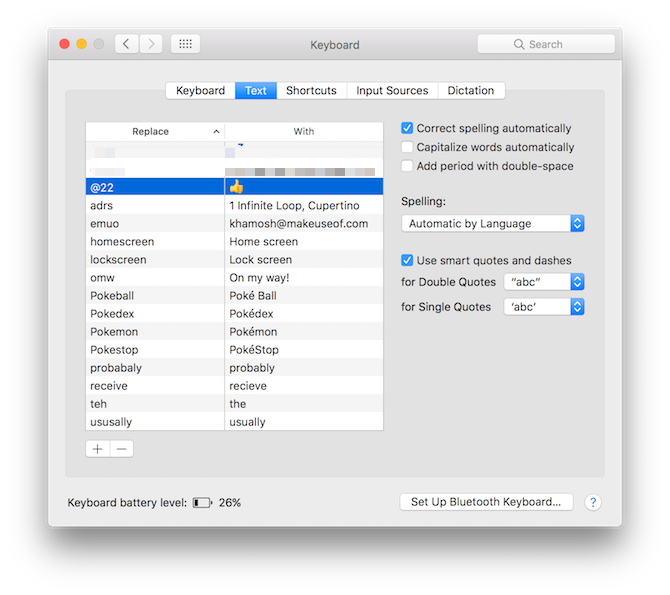Click the usually replacement cell
Screen dimensions: 670x595
(304, 422)
